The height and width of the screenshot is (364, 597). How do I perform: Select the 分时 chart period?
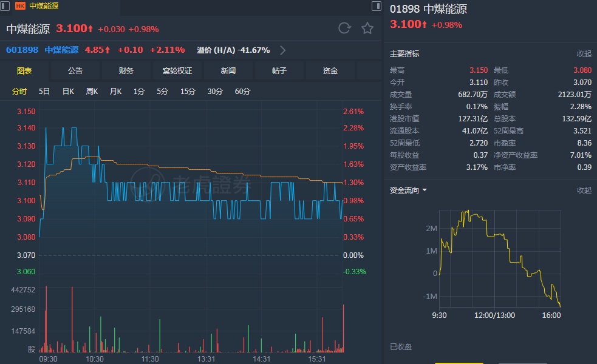[19, 91]
